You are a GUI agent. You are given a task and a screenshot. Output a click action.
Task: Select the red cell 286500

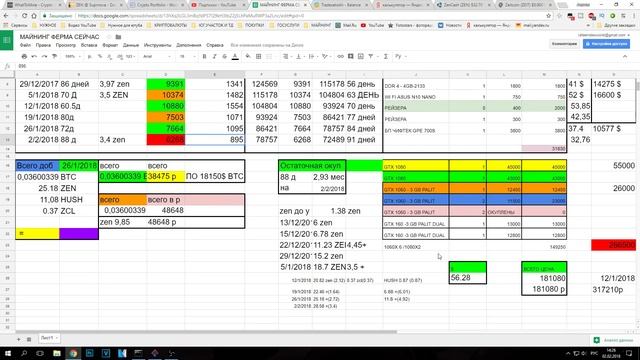point(613,245)
